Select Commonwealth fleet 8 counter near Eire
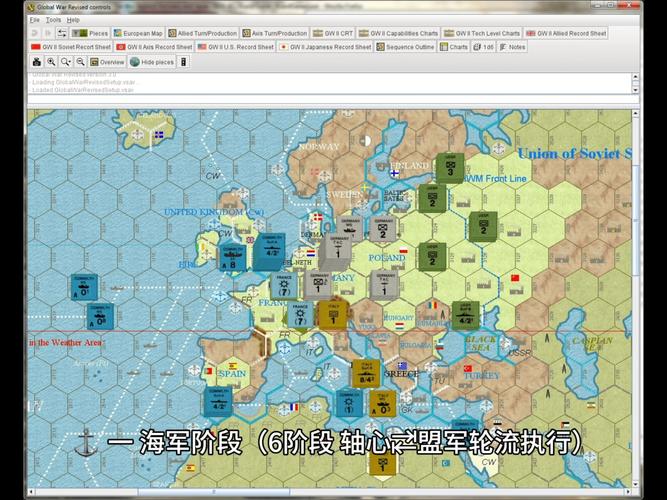The image size is (667, 500). click(232, 257)
